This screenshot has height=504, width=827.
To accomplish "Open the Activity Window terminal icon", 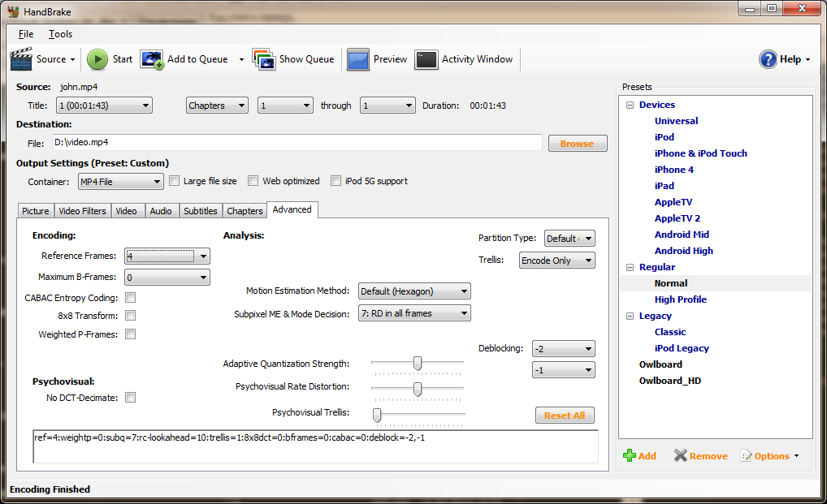I will [x=426, y=59].
